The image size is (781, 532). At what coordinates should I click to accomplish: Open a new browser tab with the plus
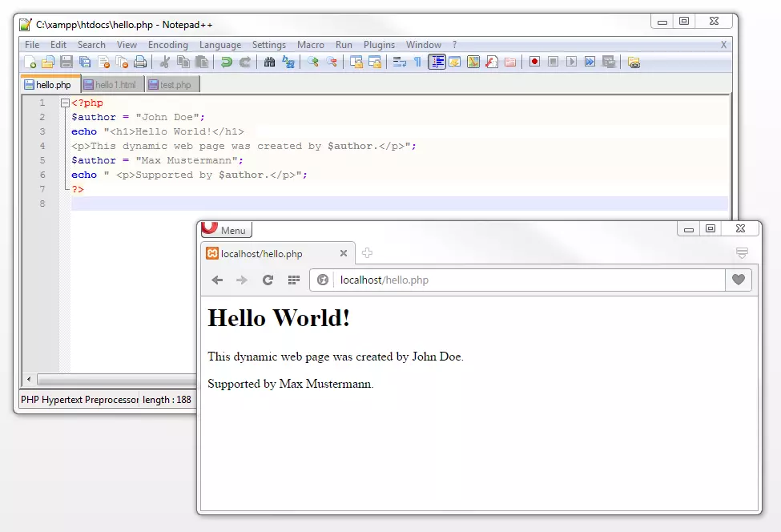pyautogui.click(x=367, y=252)
